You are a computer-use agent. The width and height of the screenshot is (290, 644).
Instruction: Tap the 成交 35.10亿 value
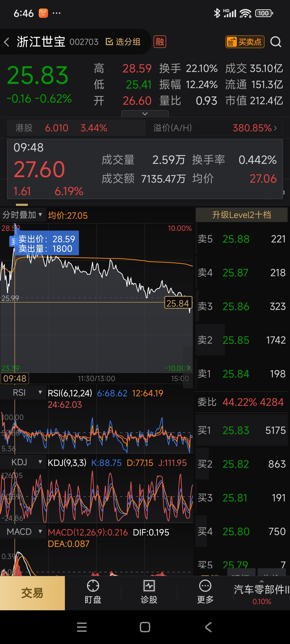pyautogui.click(x=254, y=68)
